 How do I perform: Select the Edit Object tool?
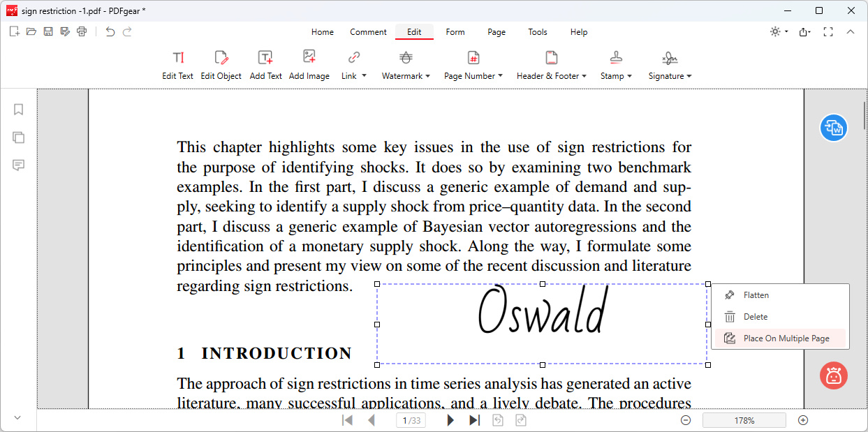click(221, 64)
